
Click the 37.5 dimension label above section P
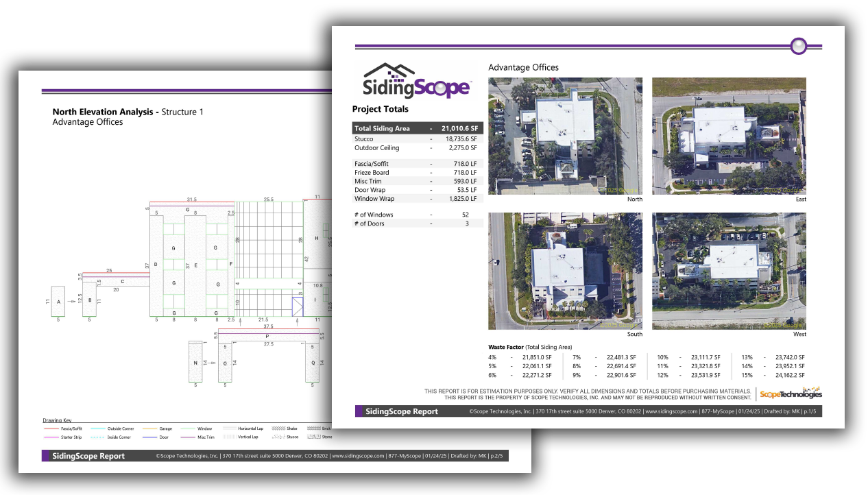[267, 326]
